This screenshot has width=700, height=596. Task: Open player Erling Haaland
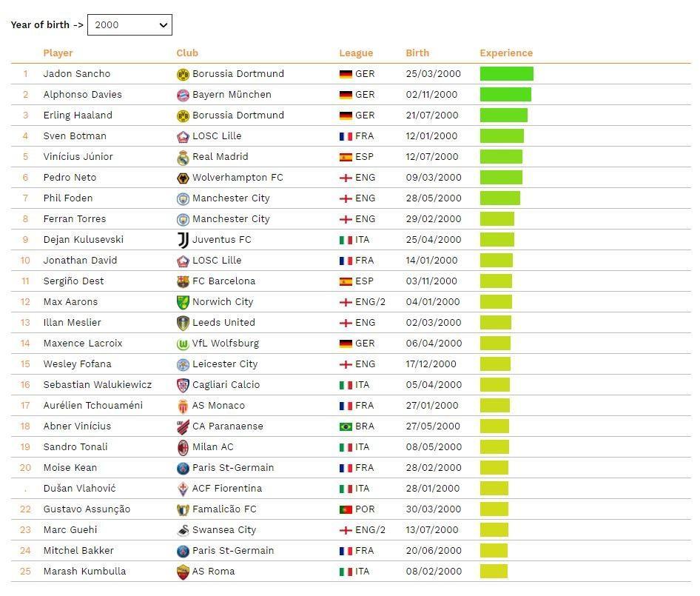point(77,115)
